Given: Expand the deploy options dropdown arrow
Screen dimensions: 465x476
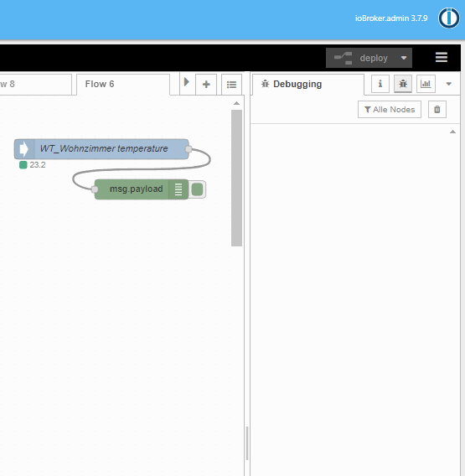Looking at the screenshot, I should tap(404, 58).
